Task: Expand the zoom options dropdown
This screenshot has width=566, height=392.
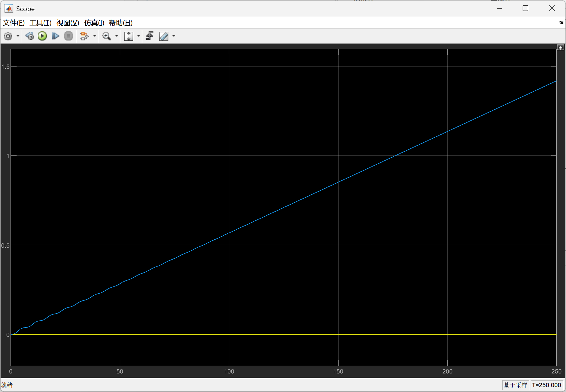Action: 117,36
